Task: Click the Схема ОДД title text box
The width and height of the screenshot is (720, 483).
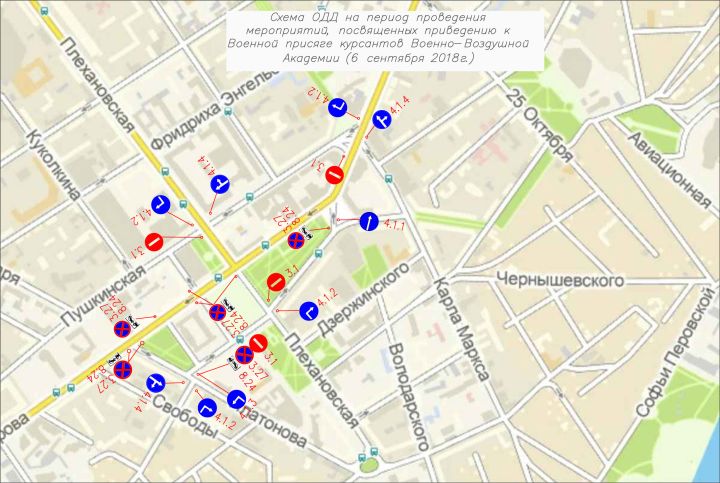Action: pyautogui.click(x=385, y=40)
